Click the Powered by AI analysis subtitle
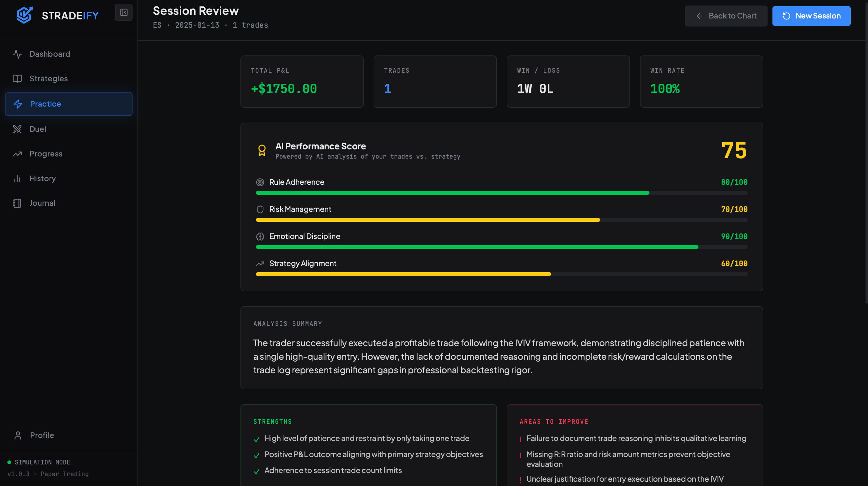This screenshot has width=868, height=486. (x=368, y=156)
